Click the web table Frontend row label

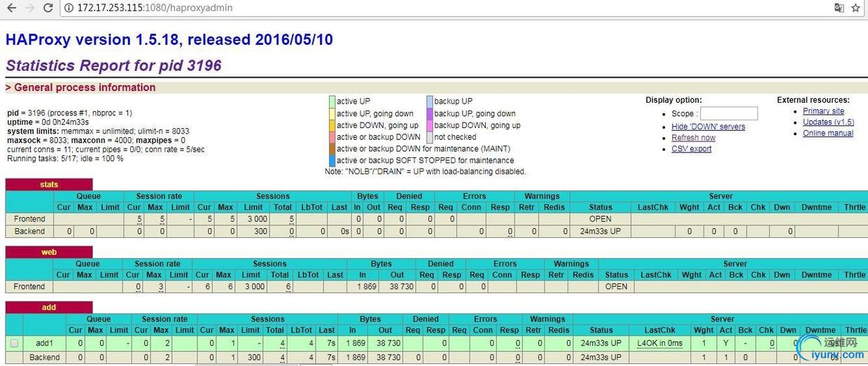[x=29, y=286]
